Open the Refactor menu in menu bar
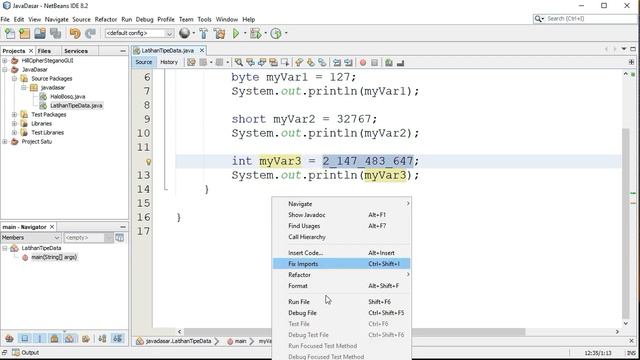Viewport: 640px width, 360px height. coord(106,19)
